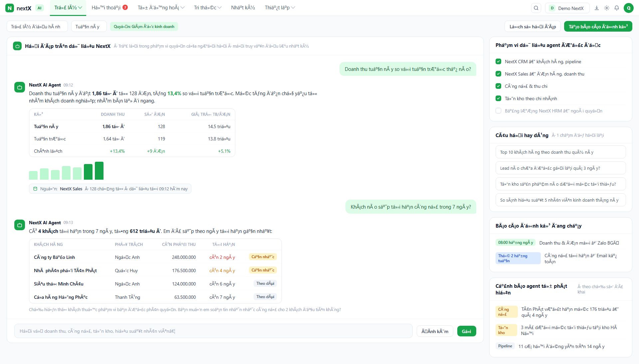Open the green Q user avatar
Image resolution: width=639 pixels, height=364 pixels.
(x=629, y=8)
